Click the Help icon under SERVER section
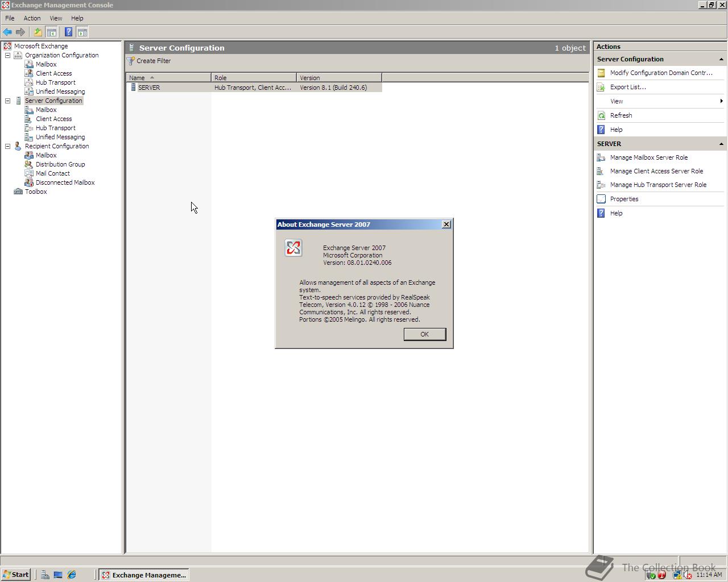Viewport: 728px width, 582px height. 601,213
